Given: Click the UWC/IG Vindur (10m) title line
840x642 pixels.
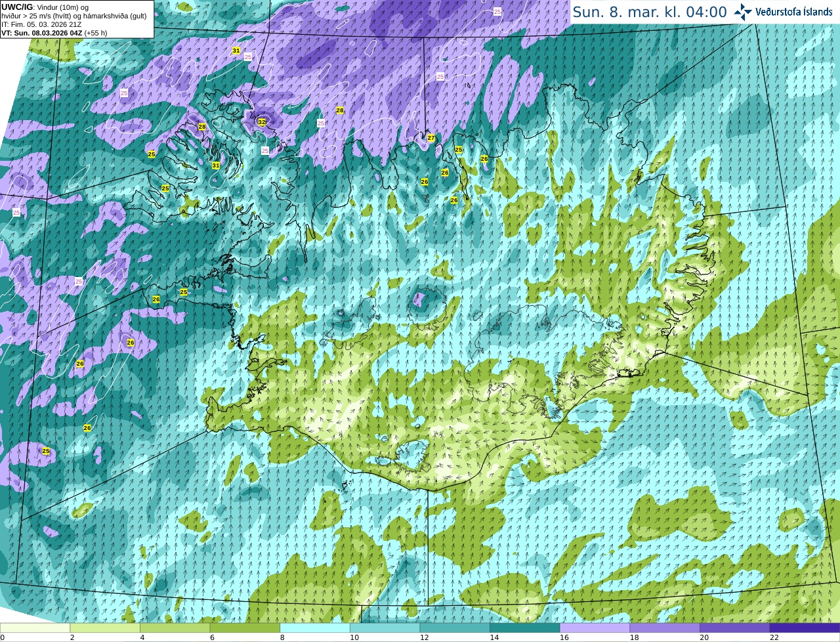Looking at the screenshot, I should (45, 7).
